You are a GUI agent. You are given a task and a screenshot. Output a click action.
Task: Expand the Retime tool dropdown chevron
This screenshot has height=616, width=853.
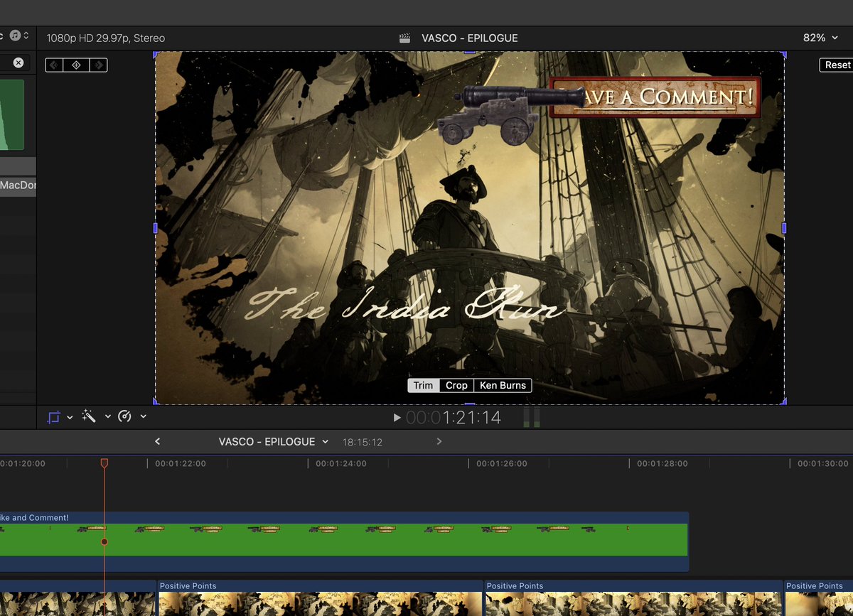click(x=141, y=418)
